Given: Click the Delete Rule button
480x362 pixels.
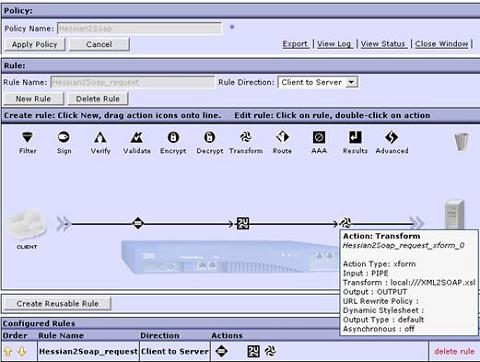Looking at the screenshot, I should point(98,99).
